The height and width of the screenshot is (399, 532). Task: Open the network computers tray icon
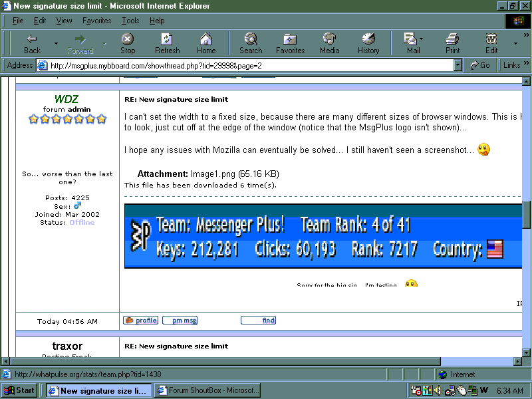click(x=473, y=390)
